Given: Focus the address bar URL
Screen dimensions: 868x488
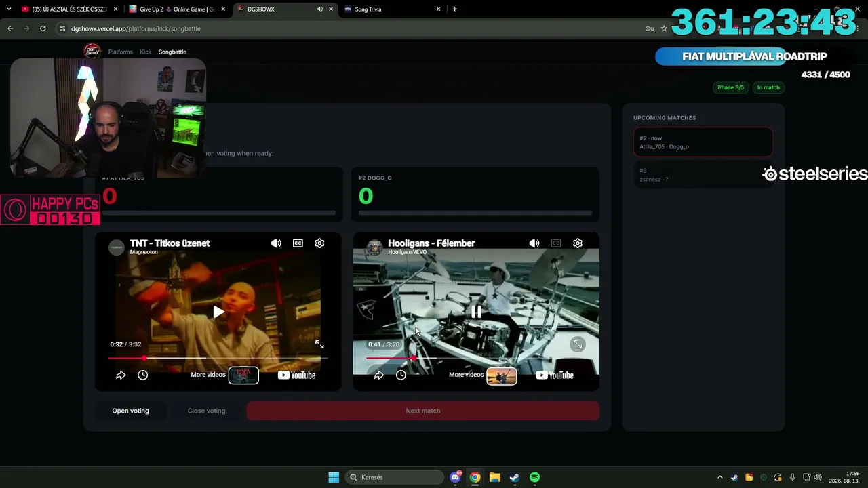Looking at the screenshot, I should pos(136,28).
